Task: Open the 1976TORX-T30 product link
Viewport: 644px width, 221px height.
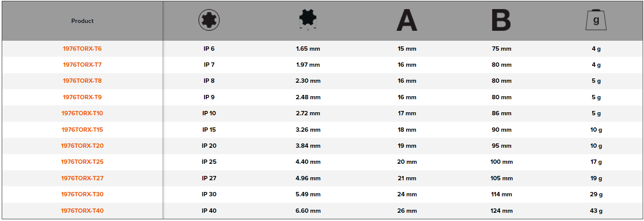Action: click(83, 194)
